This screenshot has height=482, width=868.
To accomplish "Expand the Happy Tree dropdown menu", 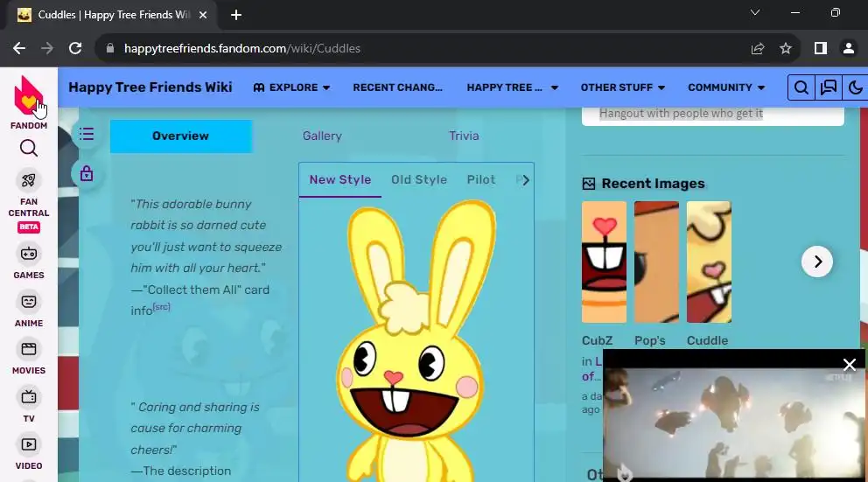I will click(512, 87).
